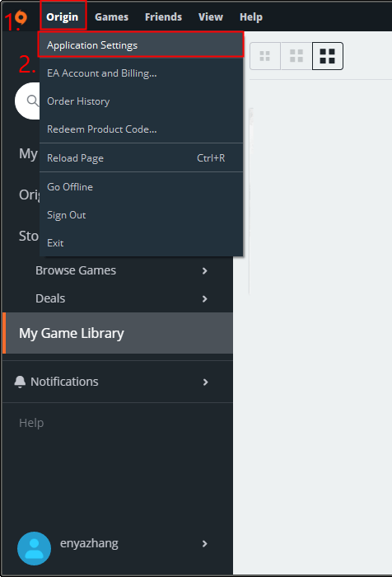
Task: Expand the enyazhang profile chevron
Action: (x=205, y=544)
